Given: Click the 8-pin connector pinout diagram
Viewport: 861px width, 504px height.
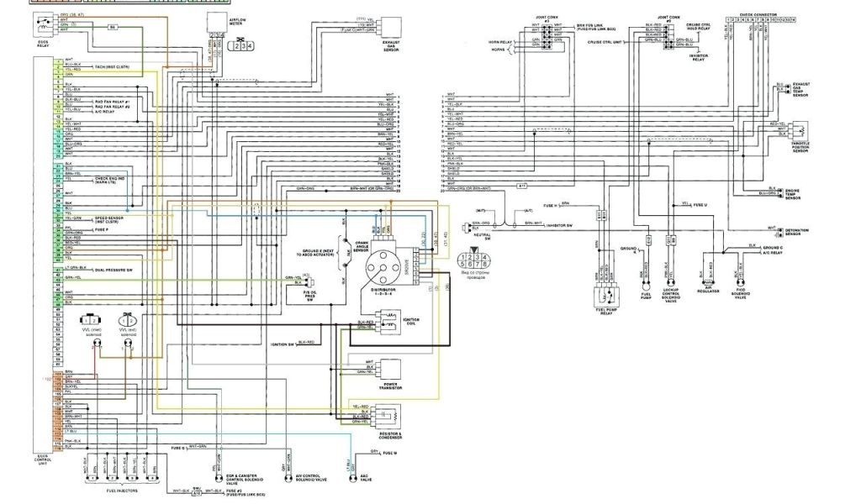Looking at the screenshot, I should [472, 260].
